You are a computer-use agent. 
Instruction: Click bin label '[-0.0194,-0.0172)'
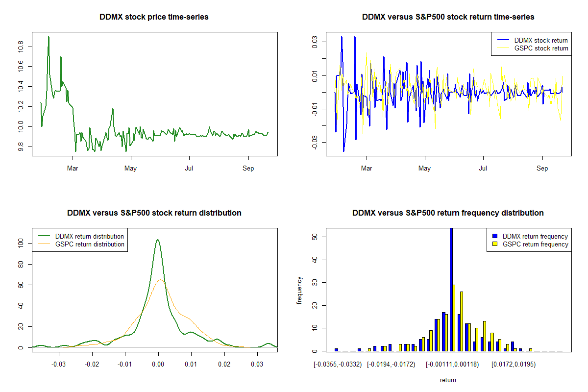click(x=391, y=364)
